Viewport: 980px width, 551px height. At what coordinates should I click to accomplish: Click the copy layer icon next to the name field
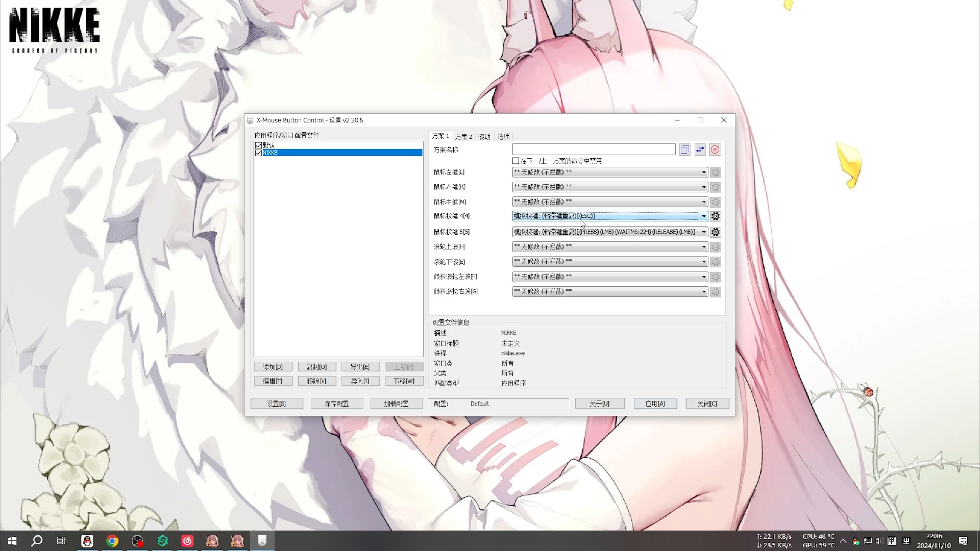tap(684, 149)
